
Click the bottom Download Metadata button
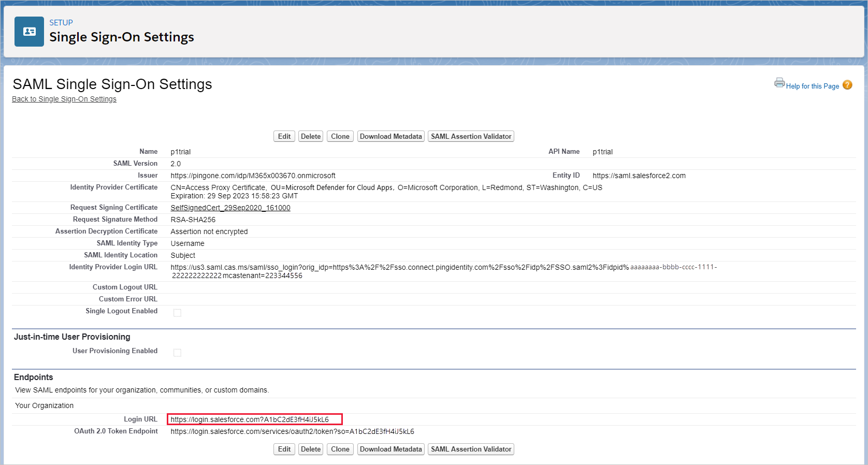pyautogui.click(x=390, y=449)
